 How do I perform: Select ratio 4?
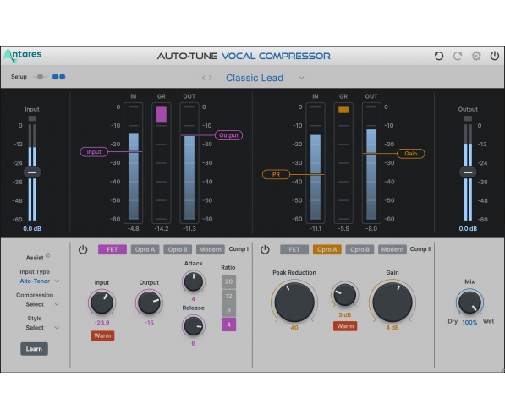228,325
